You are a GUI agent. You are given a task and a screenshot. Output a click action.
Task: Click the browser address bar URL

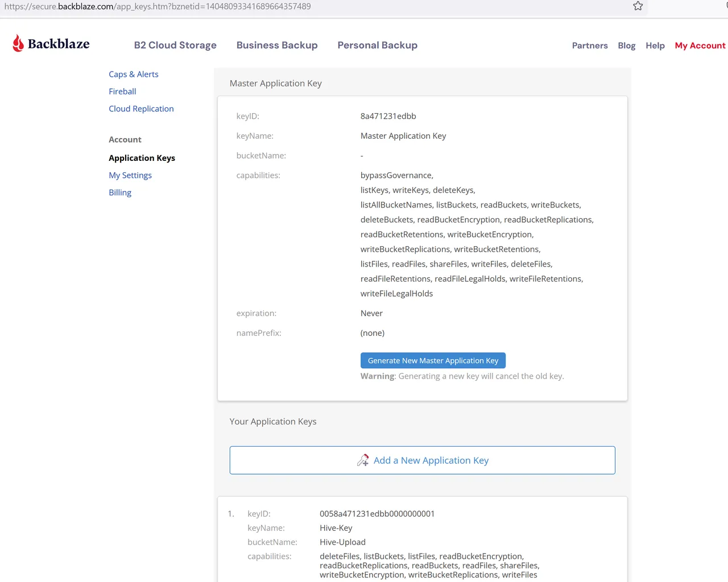pyautogui.click(x=158, y=6)
